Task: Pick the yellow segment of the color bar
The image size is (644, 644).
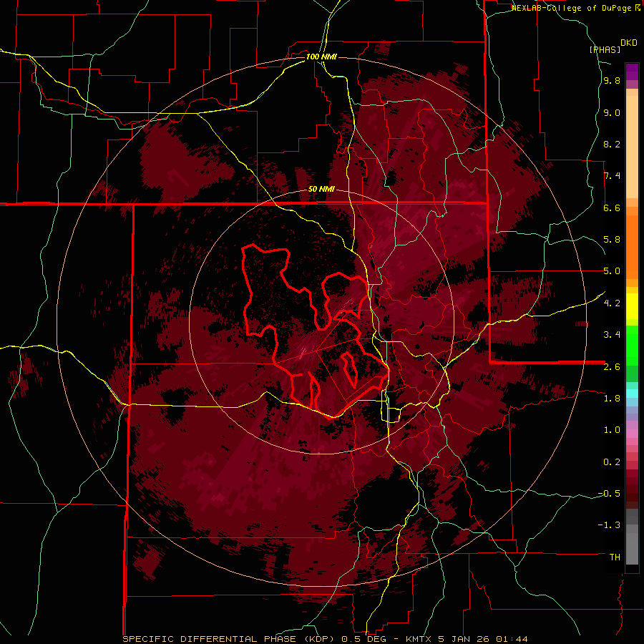Action: click(x=632, y=306)
